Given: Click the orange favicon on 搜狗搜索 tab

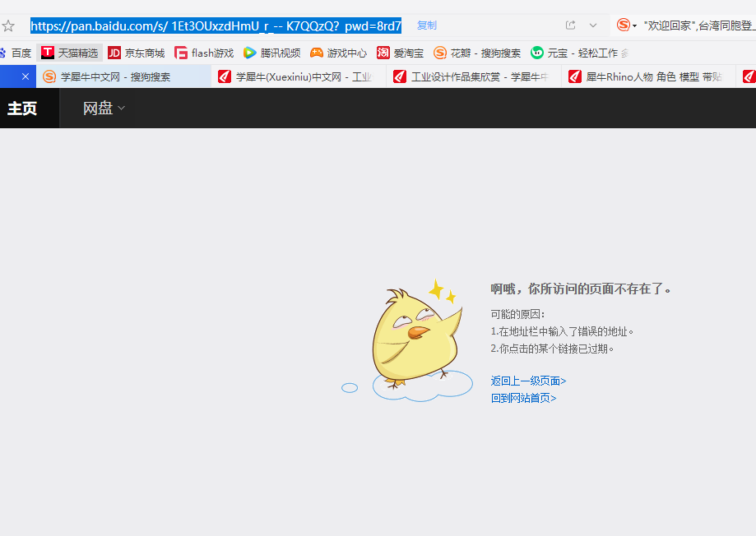Looking at the screenshot, I should [49, 76].
